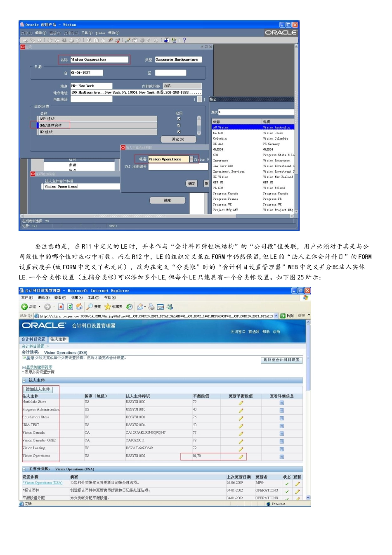Edit balancing segment for Southshore Store
This screenshot has height=555, width=392.
(241, 418)
